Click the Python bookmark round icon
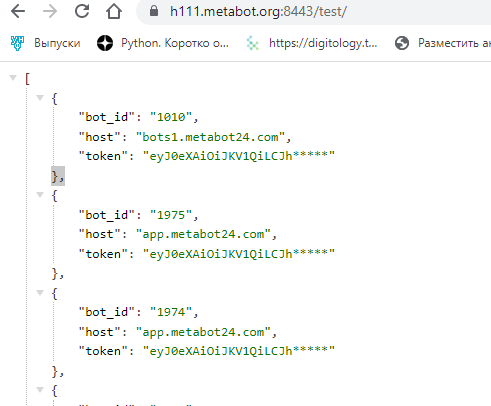 click(x=105, y=43)
